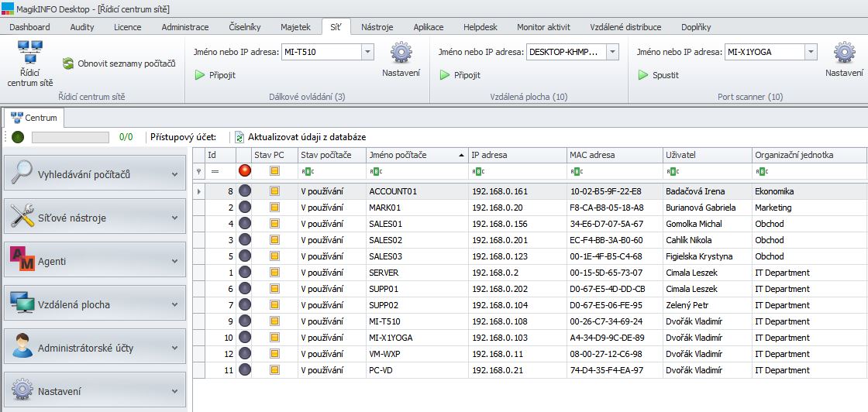Open the Helpdesk ribbon tab
The image size is (868, 412).
coord(480,27)
